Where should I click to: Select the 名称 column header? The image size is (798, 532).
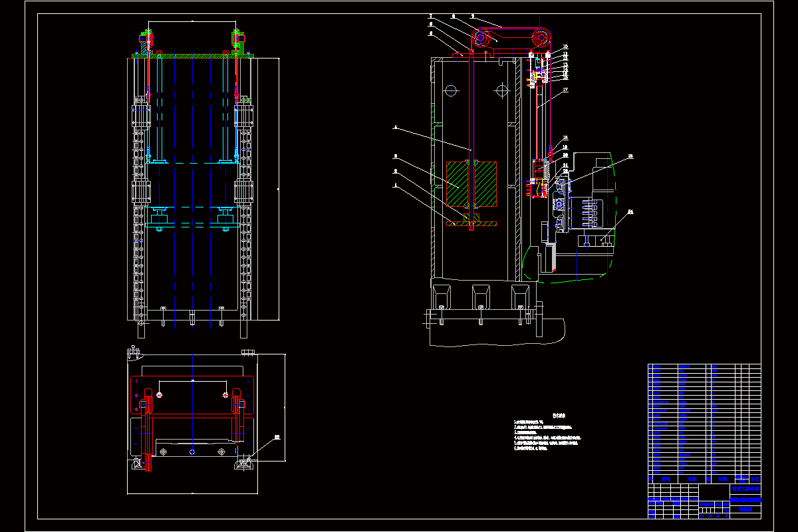coord(692,479)
